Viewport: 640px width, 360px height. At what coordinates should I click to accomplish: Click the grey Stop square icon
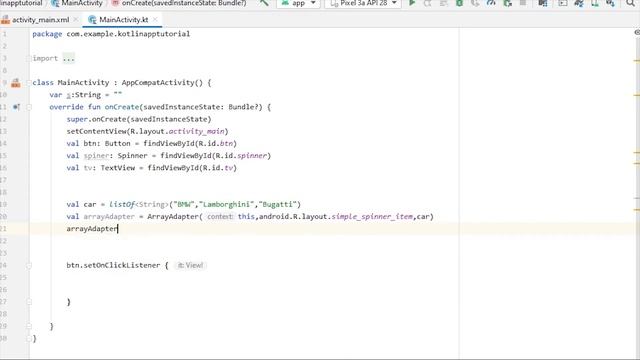tap(523, 3)
